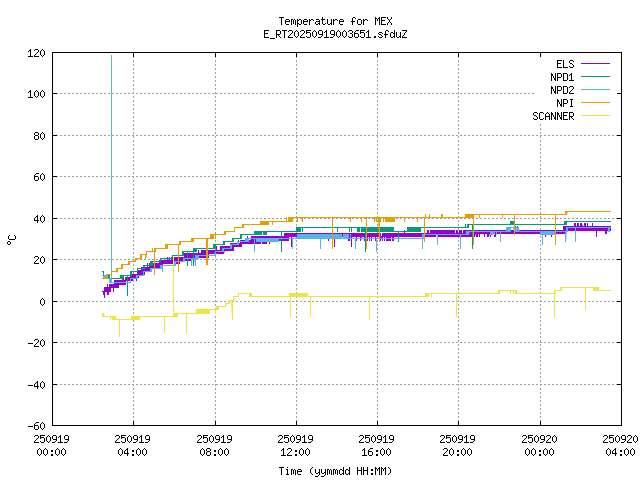Click the 250920 00:00 time tick label
The height and width of the screenshot is (480, 640).
(x=539, y=444)
